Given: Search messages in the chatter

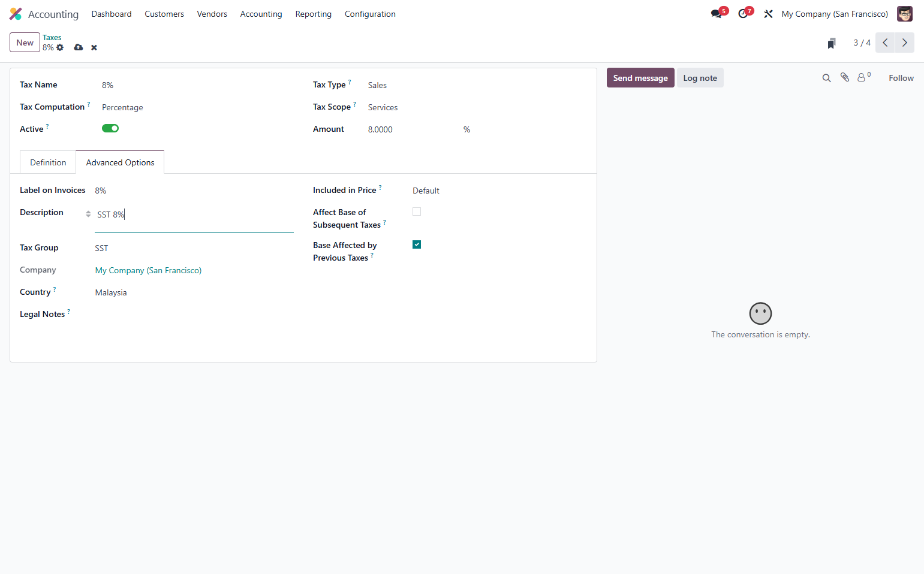Looking at the screenshot, I should (x=826, y=78).
